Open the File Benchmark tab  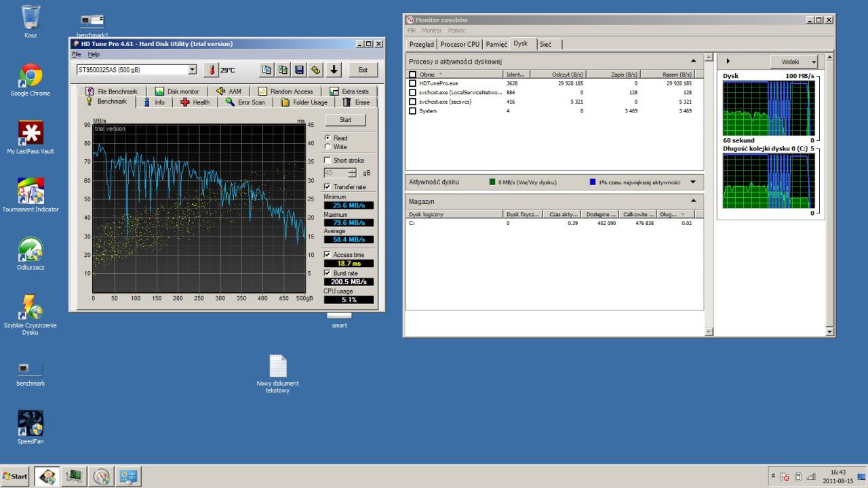coord(111,91)
